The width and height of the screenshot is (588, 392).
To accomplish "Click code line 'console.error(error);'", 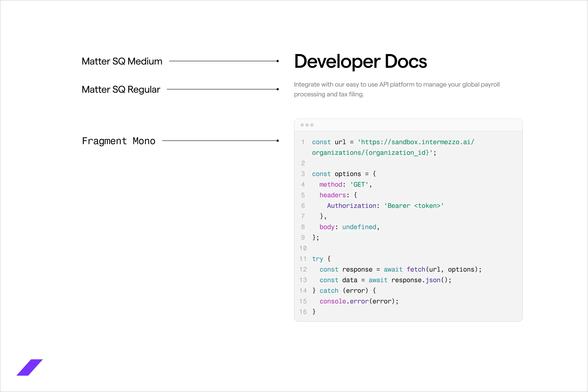I will [x=359, y=301].
